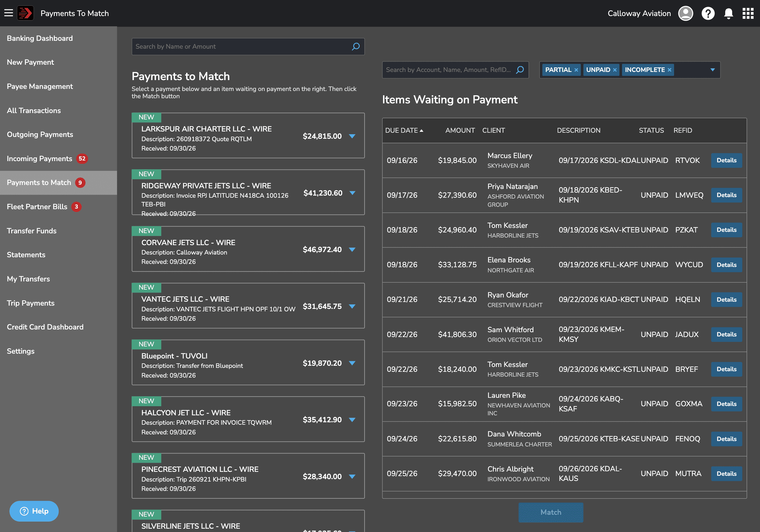
Task: Expand the PINECREST AVIATION payment
Action: pyautogui.click(x=352, y=476)
